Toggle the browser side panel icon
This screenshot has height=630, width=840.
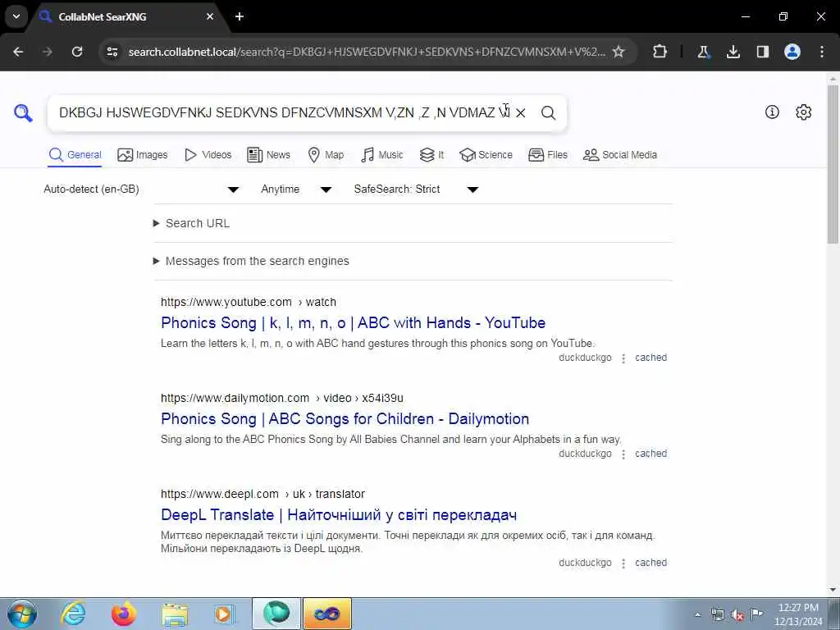point(763,52)
